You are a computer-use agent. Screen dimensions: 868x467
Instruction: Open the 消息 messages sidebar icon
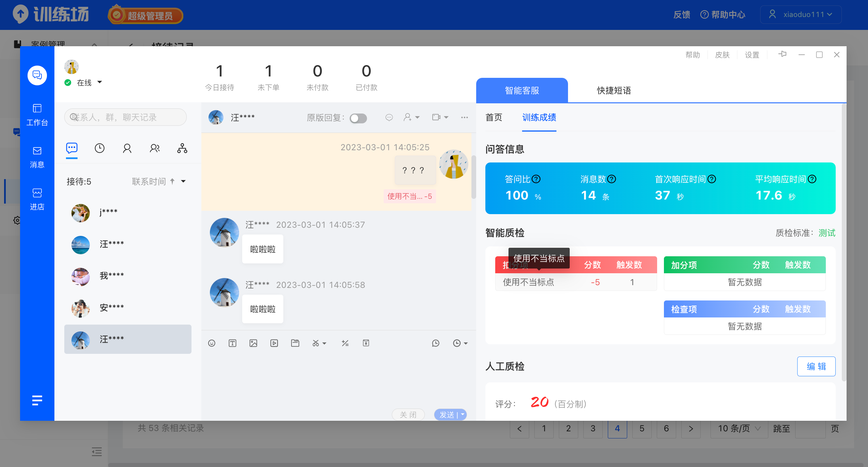pyautogui.click(x=37, y=157)
